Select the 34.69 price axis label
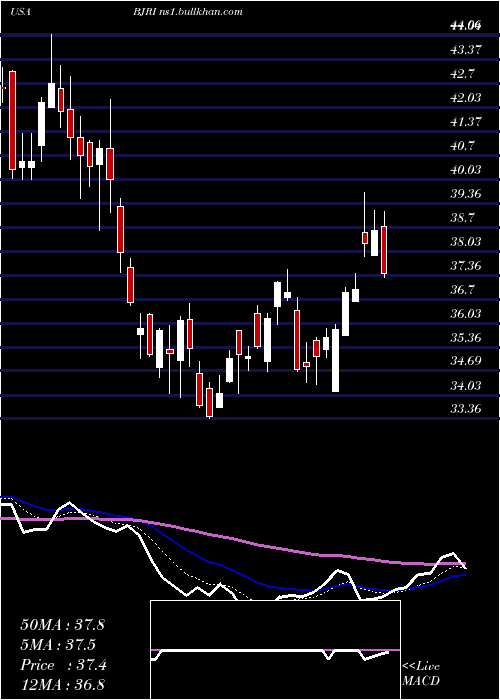This screenshot has height=700, width=500. click(x=466, y=361)
